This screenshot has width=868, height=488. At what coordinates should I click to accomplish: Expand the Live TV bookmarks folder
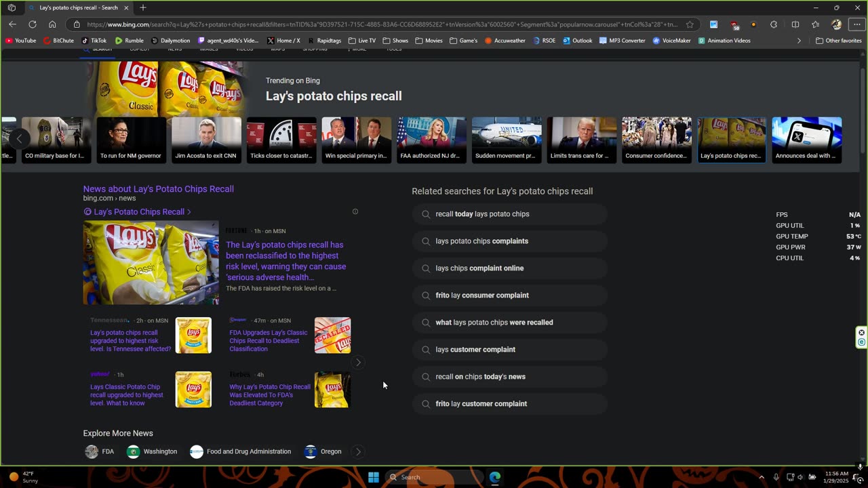click(x=362, y=41)
